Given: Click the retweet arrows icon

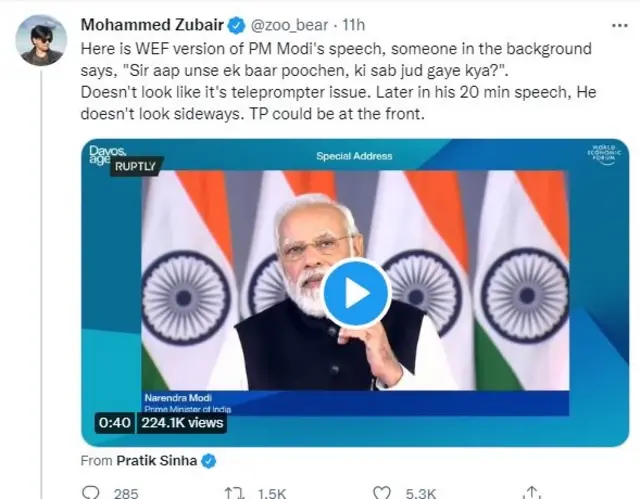Looking at the screenshot, I should coord(233,492).
